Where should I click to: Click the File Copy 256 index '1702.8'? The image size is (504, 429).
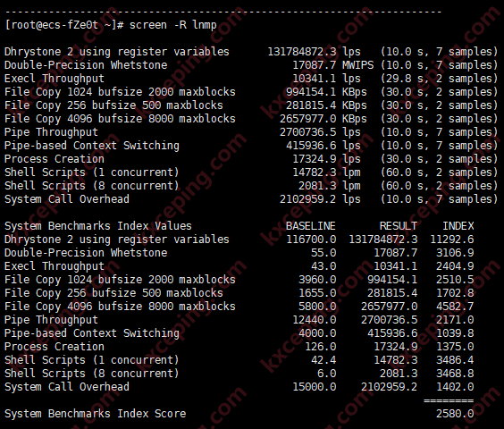click(455, 293)
